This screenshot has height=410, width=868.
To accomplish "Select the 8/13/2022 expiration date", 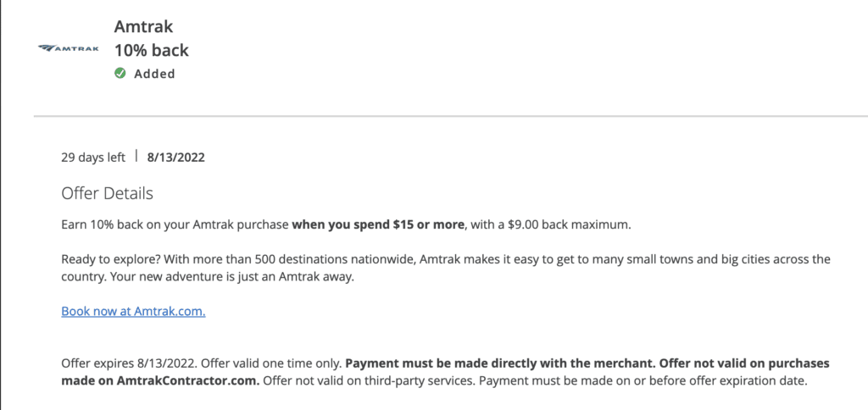I will pyautogui.click(x=176, y=158).
